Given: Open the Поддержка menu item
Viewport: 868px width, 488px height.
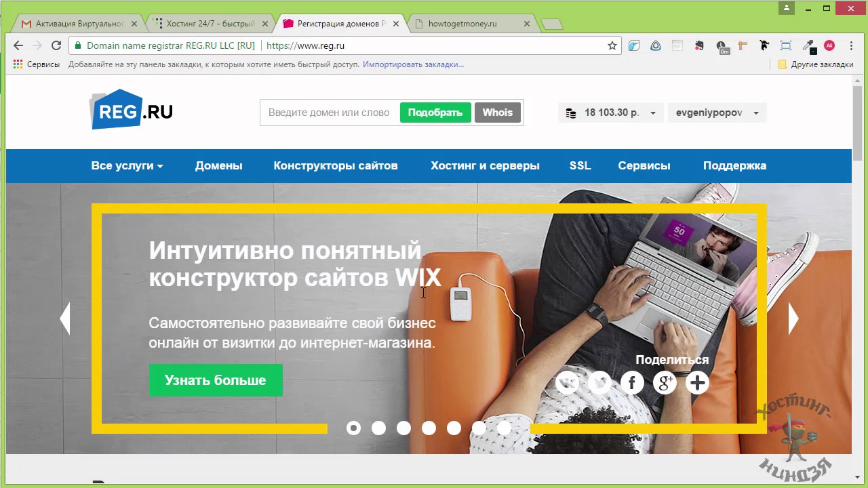Looking at the screenshot, I should point(734,165).
